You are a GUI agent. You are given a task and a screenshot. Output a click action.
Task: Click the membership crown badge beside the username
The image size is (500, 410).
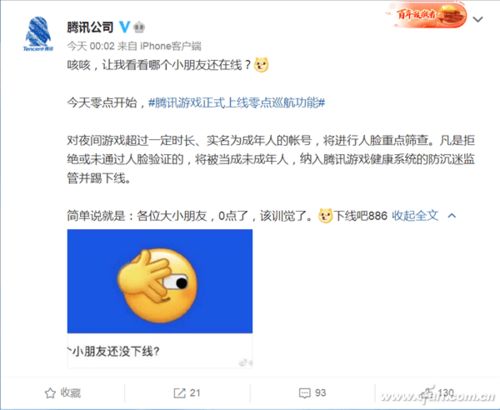[x=139, y=27]
